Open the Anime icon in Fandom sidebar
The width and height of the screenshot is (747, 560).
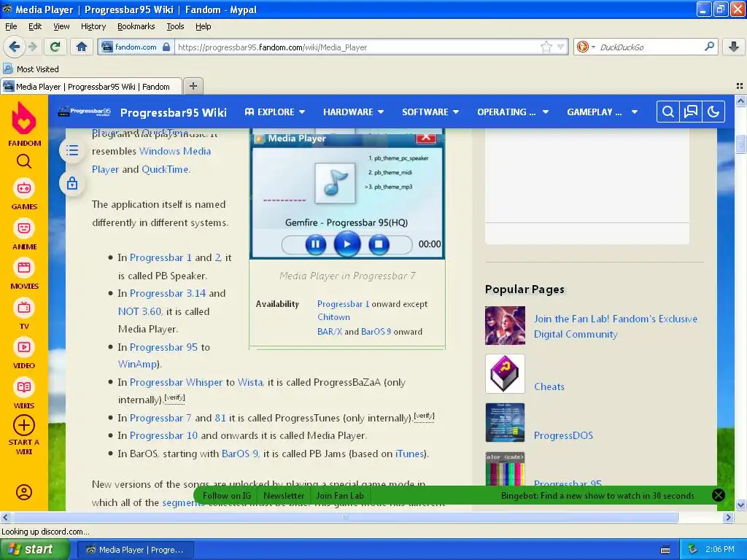tap(24, 228)
